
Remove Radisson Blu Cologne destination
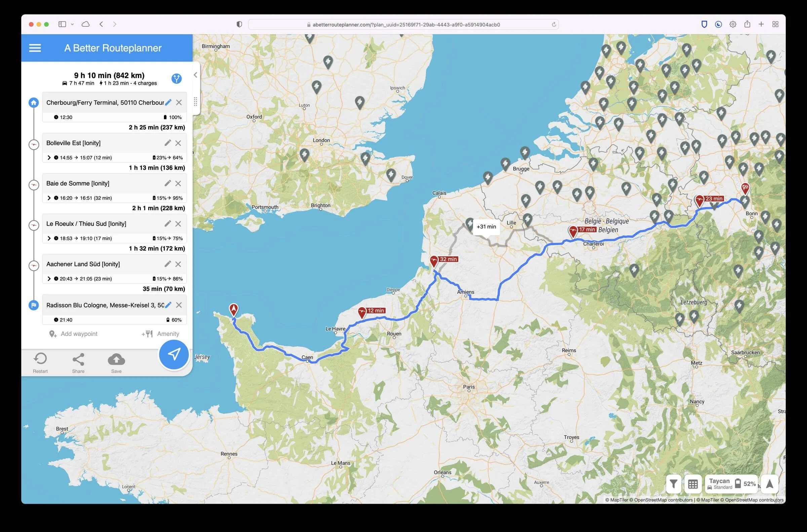(179, 305)
